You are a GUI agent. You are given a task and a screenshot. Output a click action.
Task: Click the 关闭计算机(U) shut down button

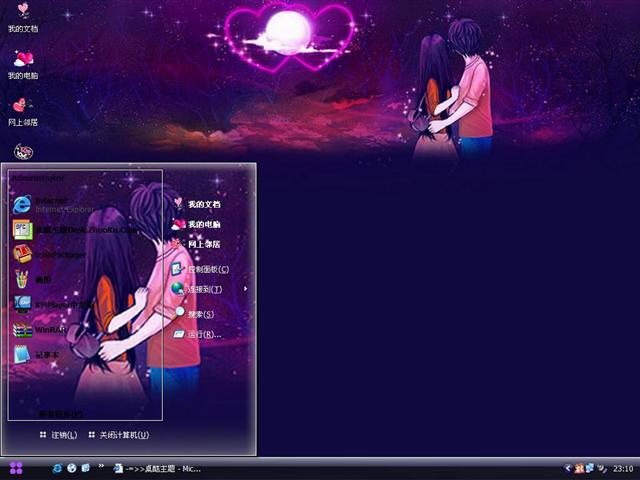coord(119,435)
